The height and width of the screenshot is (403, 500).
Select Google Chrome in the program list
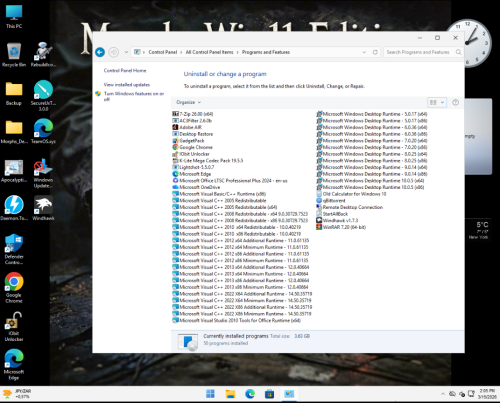[x=192, y=147]
